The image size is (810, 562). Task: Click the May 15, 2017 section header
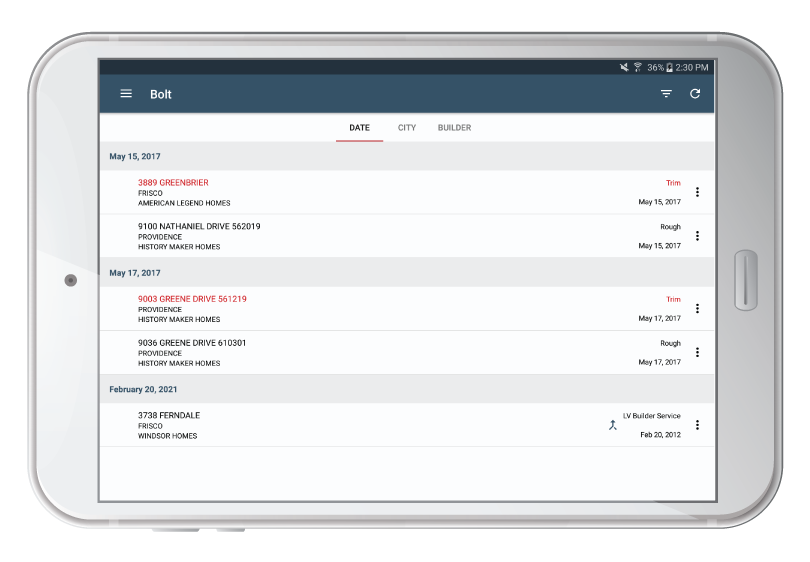tap(407, 157)
